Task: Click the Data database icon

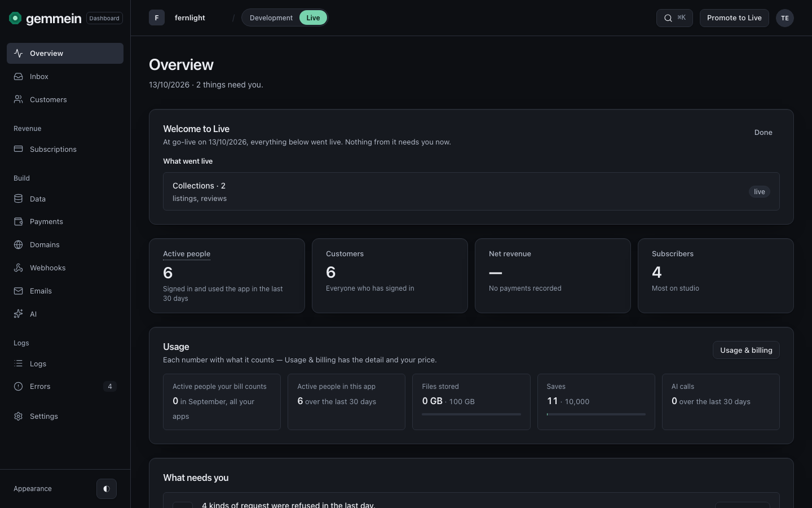Action: pos(19,199)
